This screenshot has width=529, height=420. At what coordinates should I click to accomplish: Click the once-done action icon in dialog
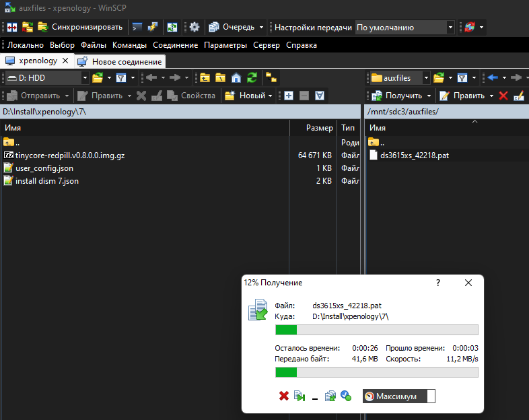click(346, 396)
